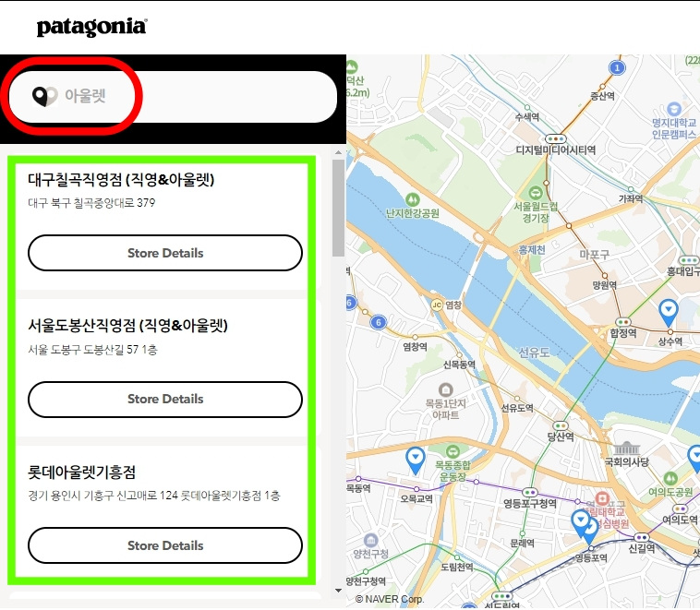Click the 망원역 station label
Screen dimensions: 700x610
pyautogui.click(x=604, y=285)
